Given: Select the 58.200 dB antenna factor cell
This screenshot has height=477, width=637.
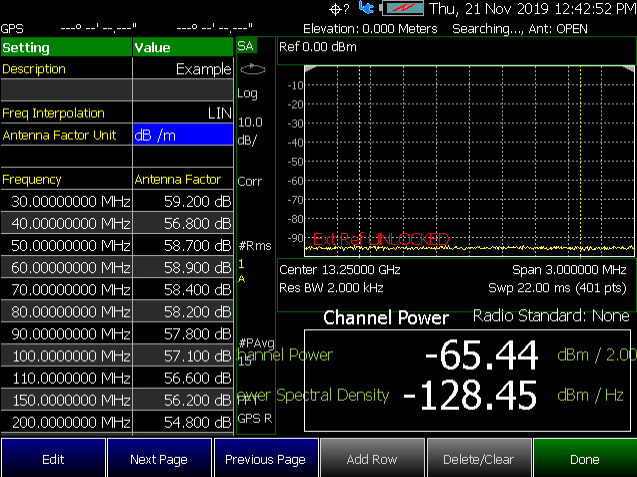Looking at the screenshot, I should coord(183,311).
